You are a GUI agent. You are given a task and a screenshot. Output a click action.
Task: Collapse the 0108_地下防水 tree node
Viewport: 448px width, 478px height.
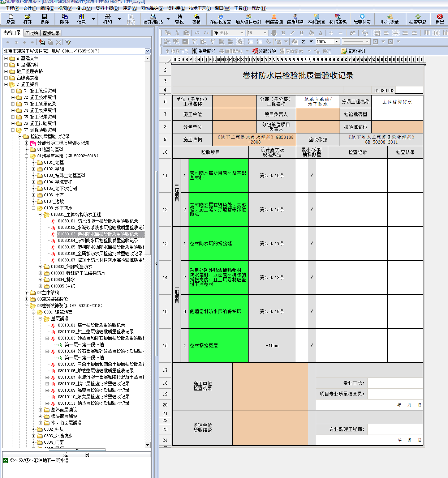coord(33,208)
